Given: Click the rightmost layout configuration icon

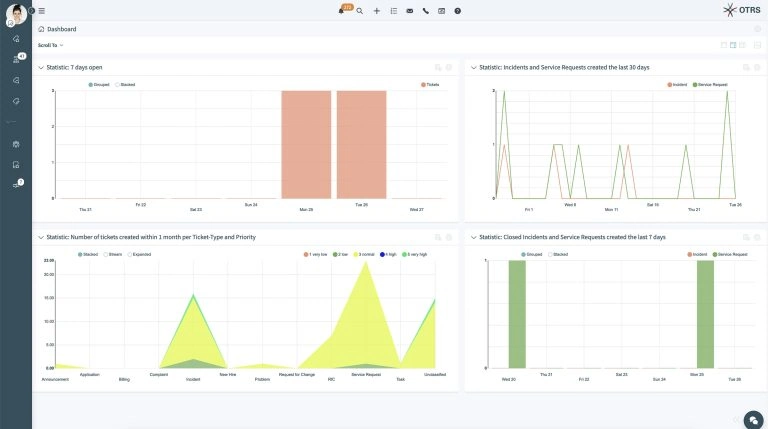Looking at the screenshot, I should 757,45.
